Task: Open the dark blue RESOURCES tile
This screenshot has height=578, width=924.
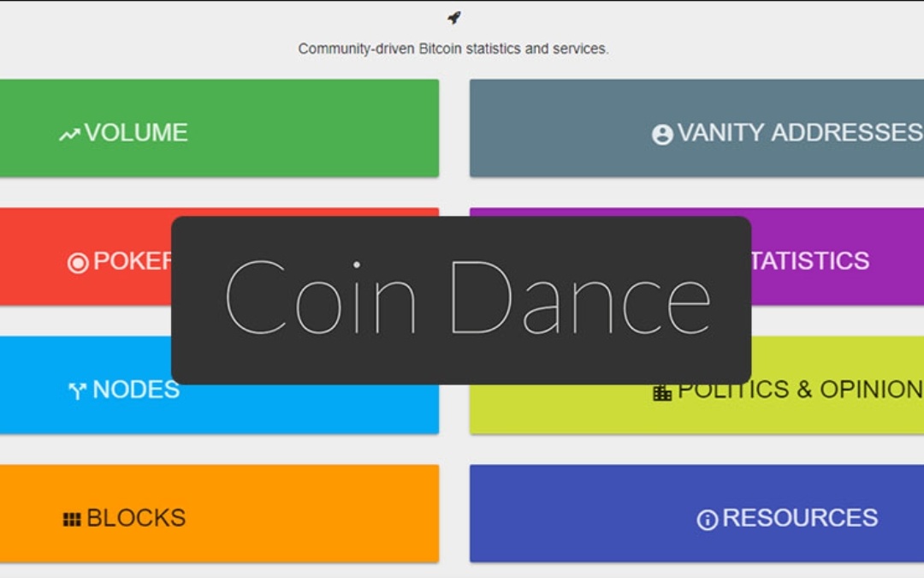Action: 696,513
